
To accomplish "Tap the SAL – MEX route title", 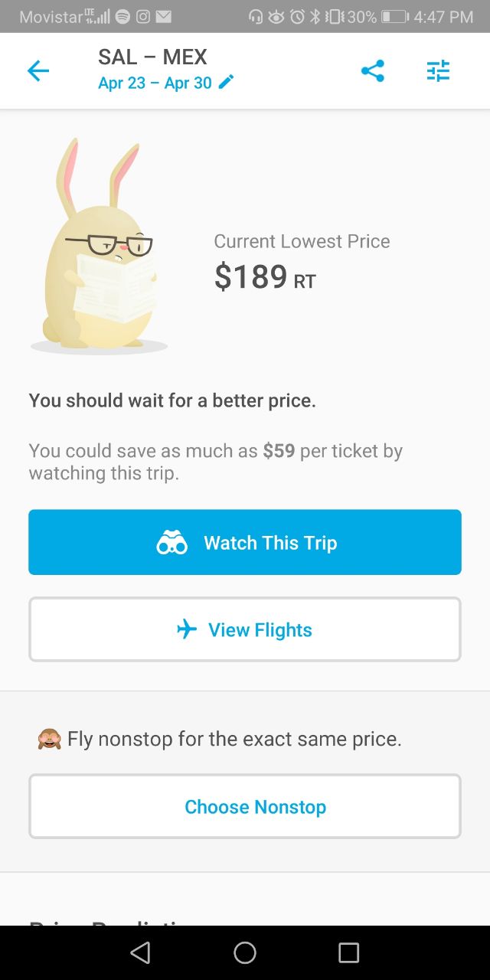I will [x=152, y=57].
